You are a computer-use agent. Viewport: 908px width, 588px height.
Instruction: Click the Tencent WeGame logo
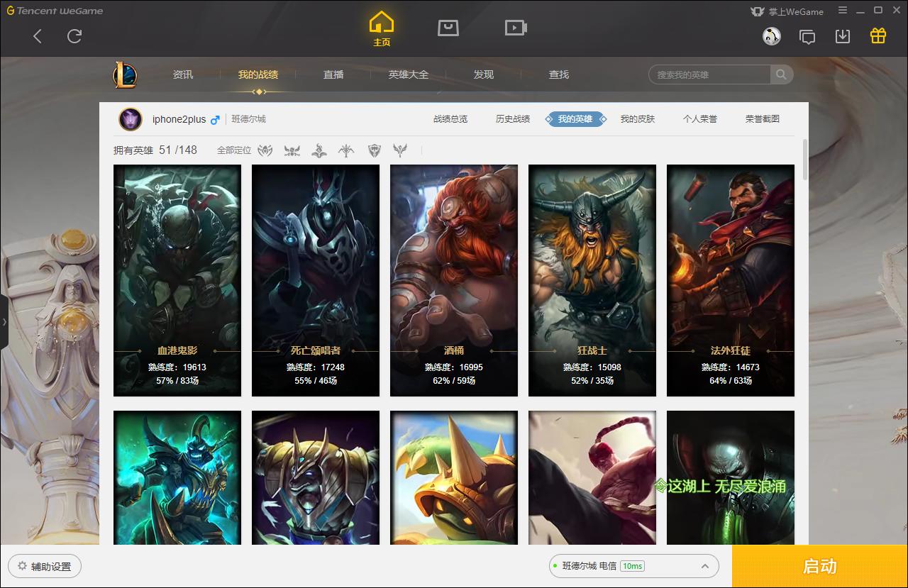pyautogui.click(x=55, y=11)
